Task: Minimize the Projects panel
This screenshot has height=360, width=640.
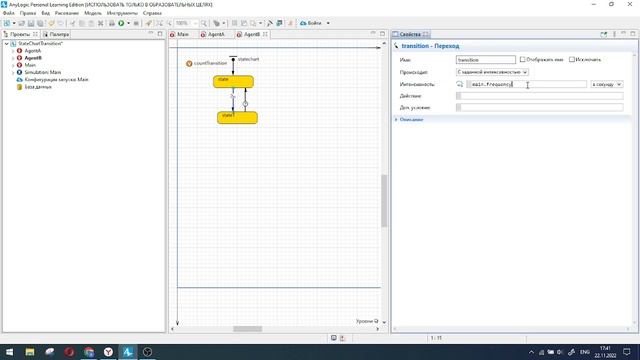Action: point(151,33)
